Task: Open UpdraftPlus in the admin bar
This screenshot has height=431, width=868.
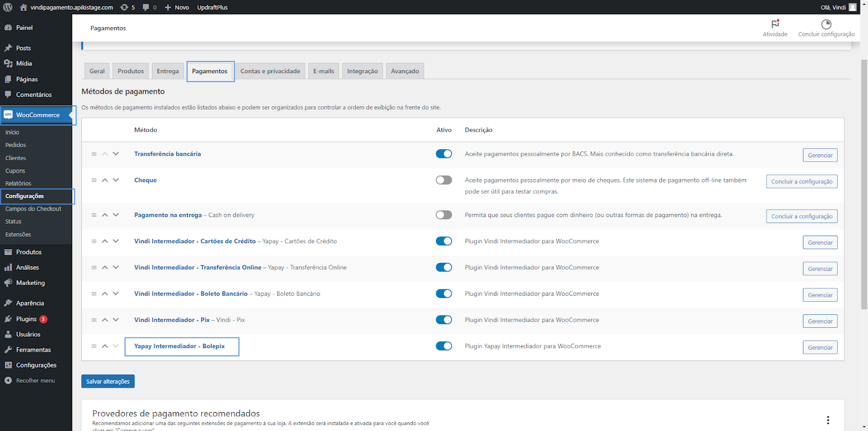Action: tap(212, 7)
